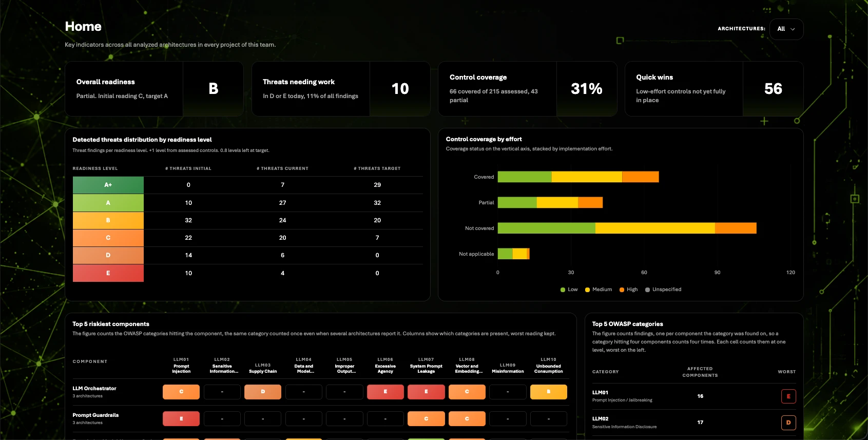Image resolution: width=868 pixels, height=440 pixels.
Task: Open the Threats needing work card
Action: tap(341, 89)
